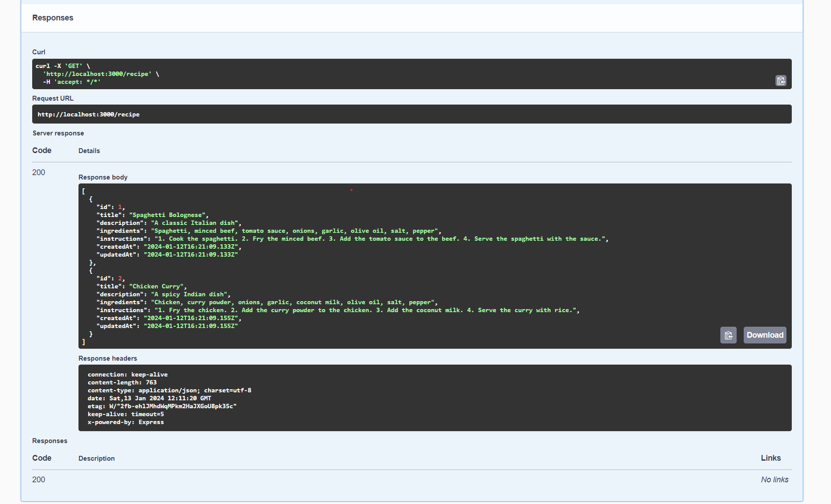This screenshot has width=831, height=504.
Task: Select the Download button for the response
Action: tap(765, 335)
